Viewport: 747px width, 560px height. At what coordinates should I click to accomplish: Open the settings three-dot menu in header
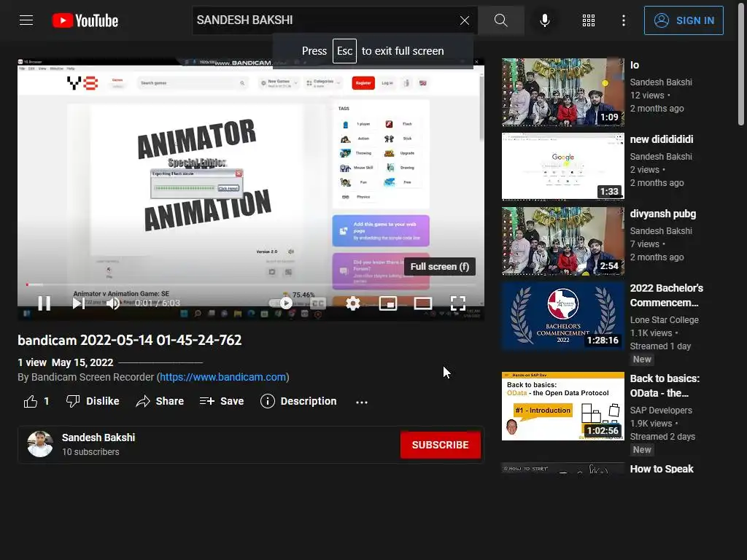click(624, 20)
